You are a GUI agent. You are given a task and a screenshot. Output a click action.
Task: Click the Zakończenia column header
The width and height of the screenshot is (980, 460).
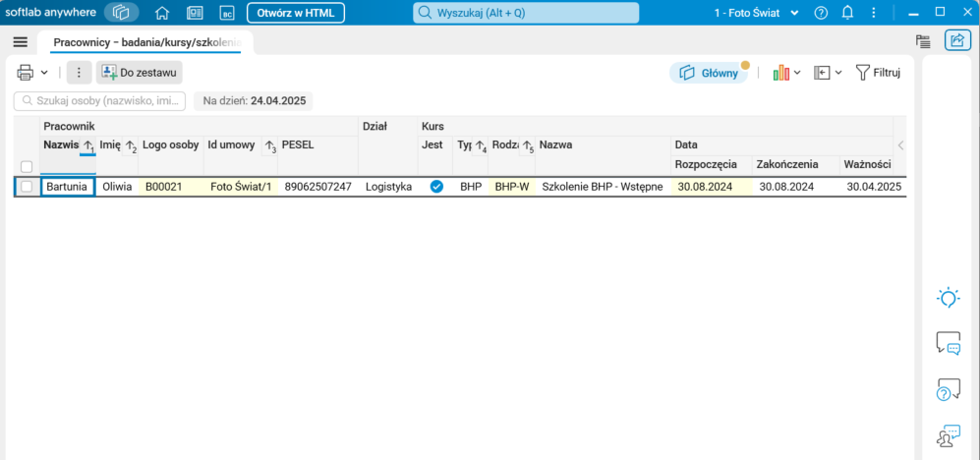(787, 165)
